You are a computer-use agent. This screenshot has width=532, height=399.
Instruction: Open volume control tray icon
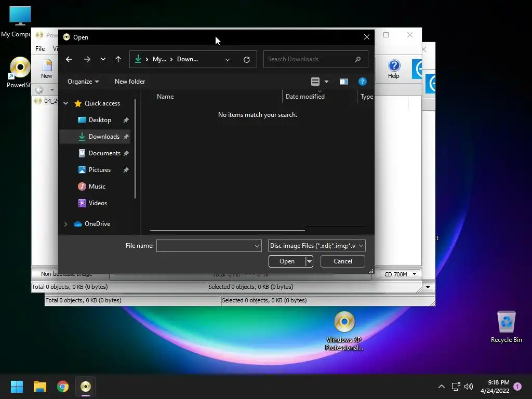pyautogui.click(x=469, y=387)
